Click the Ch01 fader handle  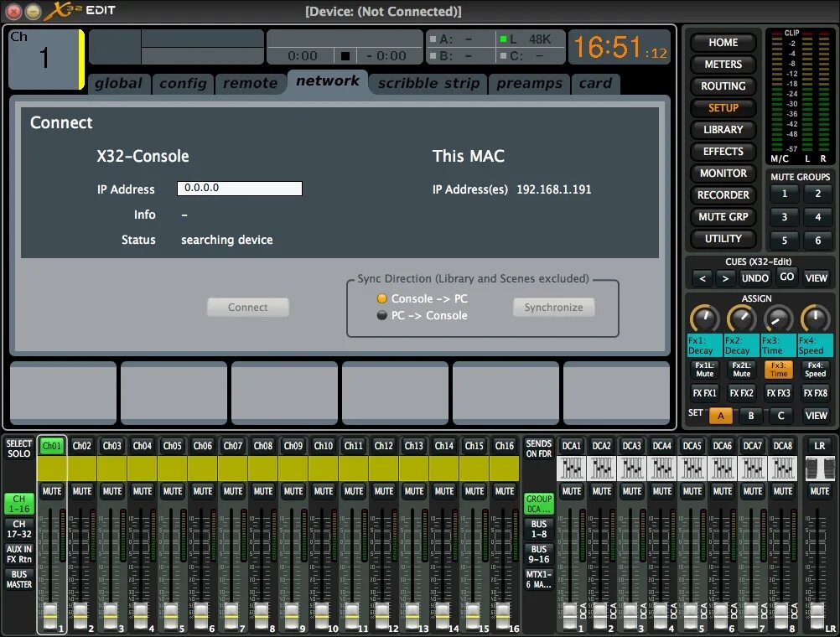pos(49,615)
